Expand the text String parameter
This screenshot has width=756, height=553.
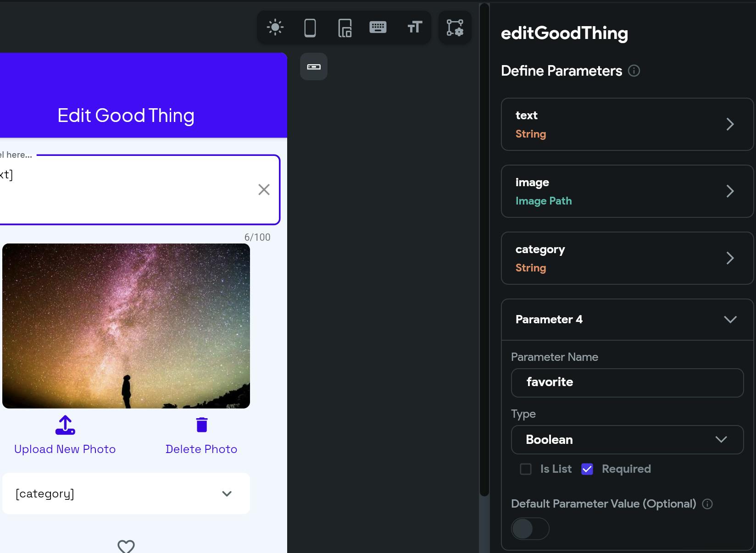click(x=627, y=124)
